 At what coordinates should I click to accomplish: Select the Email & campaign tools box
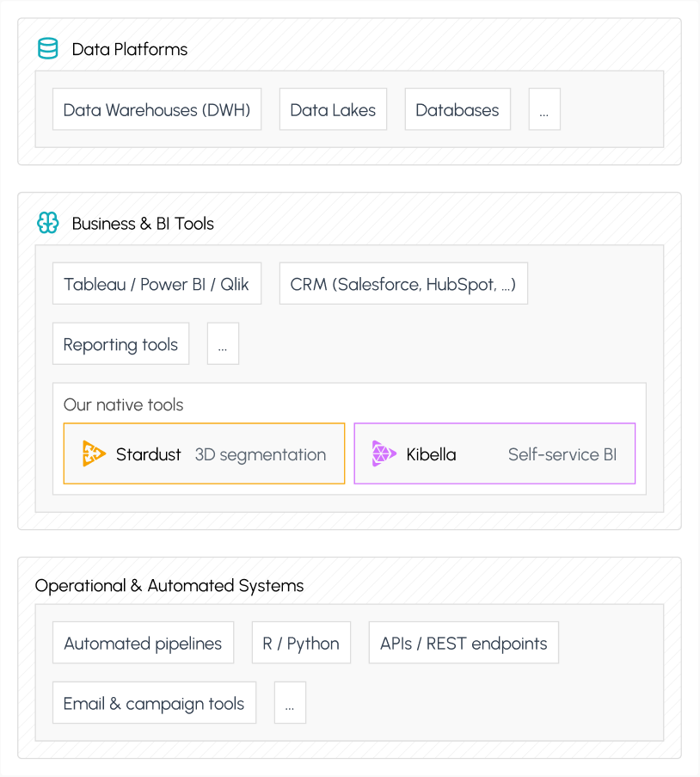(155, 703)
